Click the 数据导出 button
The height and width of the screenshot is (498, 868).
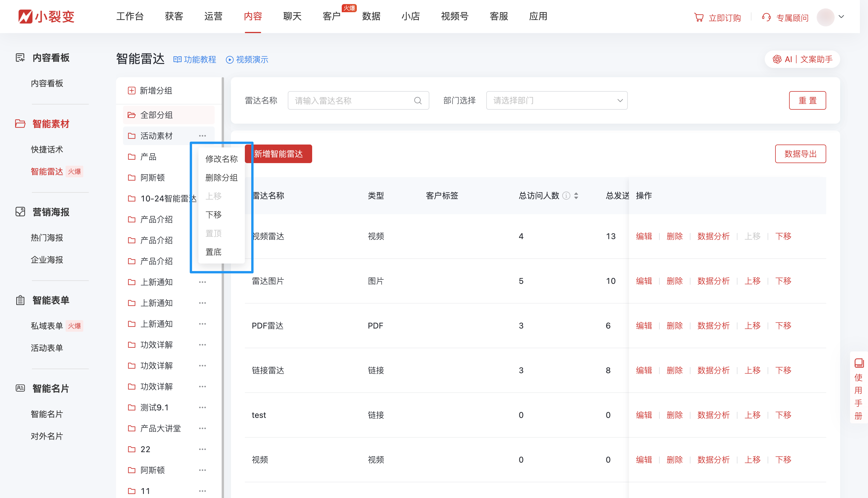click(x=800, y=154)
